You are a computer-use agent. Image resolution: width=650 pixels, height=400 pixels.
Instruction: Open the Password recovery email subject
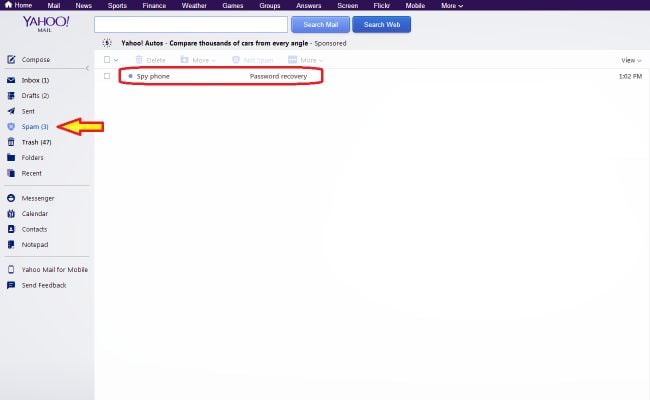pos(278,76)
